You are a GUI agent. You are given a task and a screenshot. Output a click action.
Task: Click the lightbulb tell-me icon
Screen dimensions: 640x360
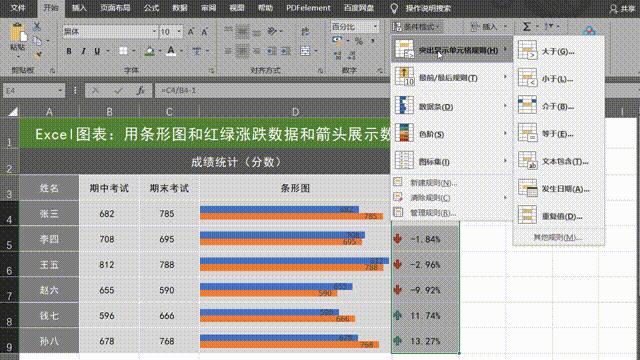[x=394, y=8]
